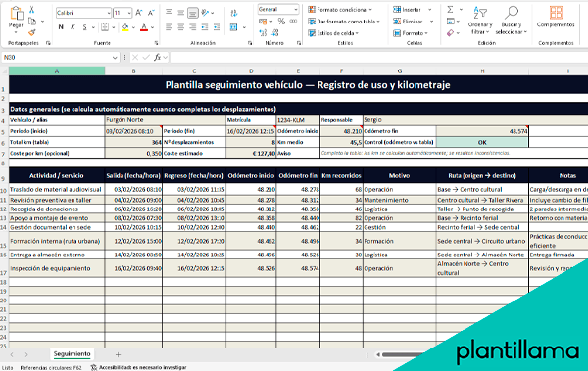Click the Accesibilidad status bar message

pyautogui.click(x=139, y=368)
